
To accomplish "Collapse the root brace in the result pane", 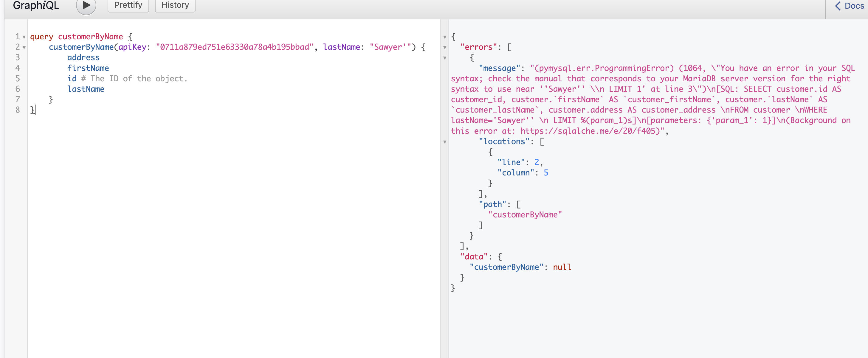I will pyautogui.click(x=445, y=37).
